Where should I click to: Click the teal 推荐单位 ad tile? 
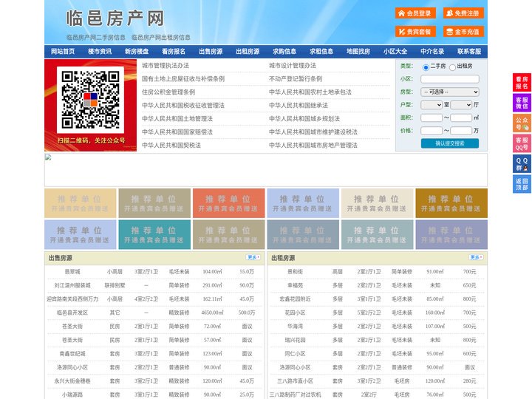pos(154,234)
